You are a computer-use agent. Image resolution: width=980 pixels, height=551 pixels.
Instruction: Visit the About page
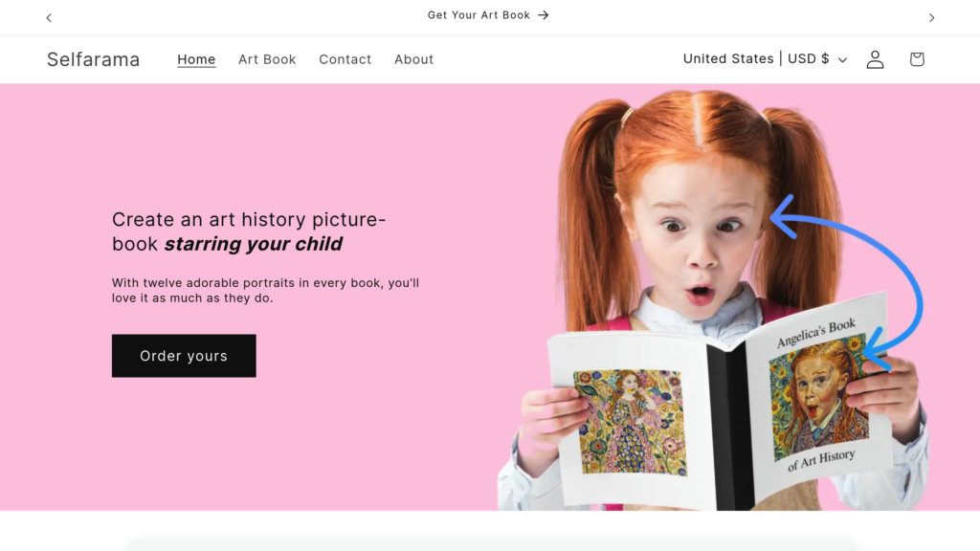[x=413, y=59]
